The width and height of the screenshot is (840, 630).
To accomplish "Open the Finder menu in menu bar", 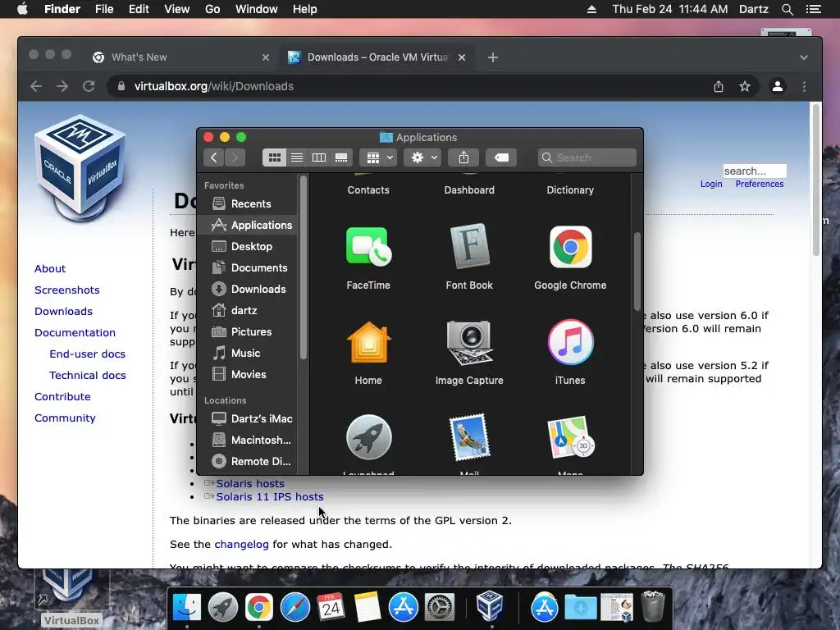I will 62,9.
